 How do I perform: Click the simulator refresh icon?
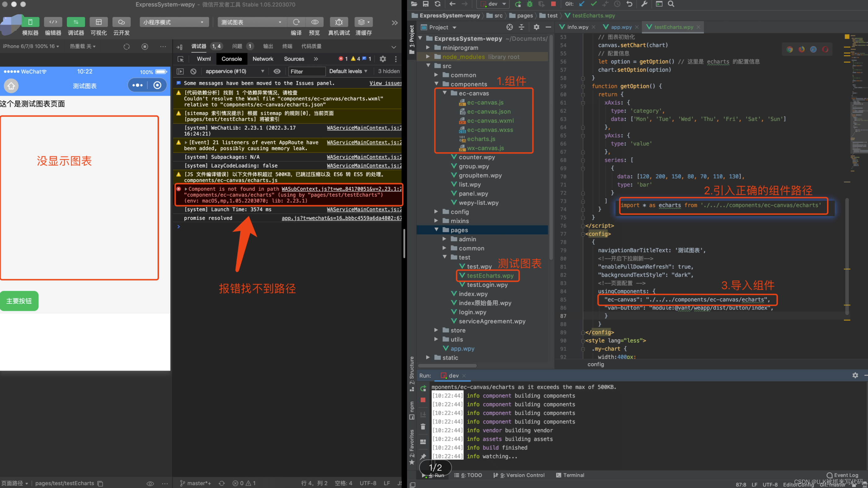point(127,46)
